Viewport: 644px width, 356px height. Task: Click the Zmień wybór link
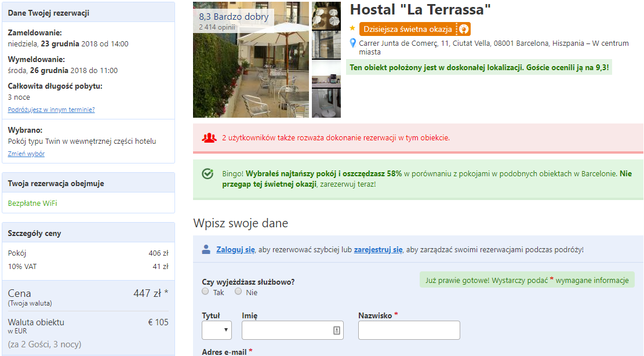[x=26, y=154]
